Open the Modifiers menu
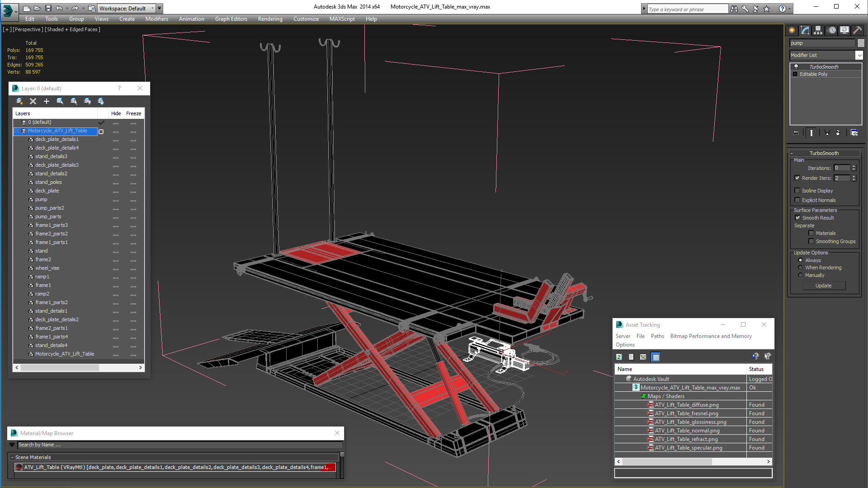The height and width of the screenshot is (488, 868). (x=156, y=19)
